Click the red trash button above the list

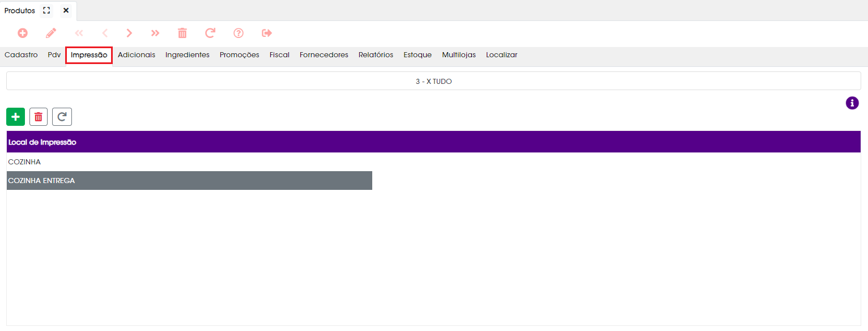coord(39,117)
